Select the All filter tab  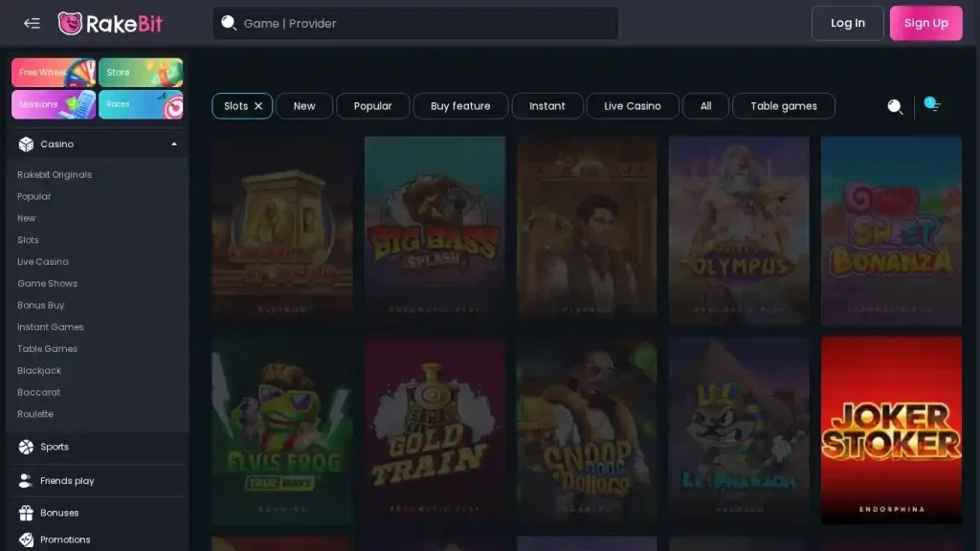pyautogui.click(x=705, y=106)
